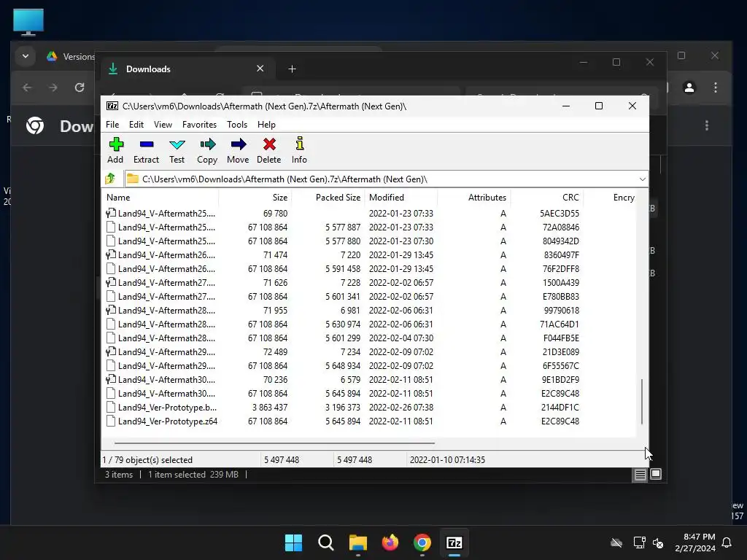This screenshot has height=560, width=747.
Task: Click the vertical scrollbar thumb in file list
Action: click(642, 402)
